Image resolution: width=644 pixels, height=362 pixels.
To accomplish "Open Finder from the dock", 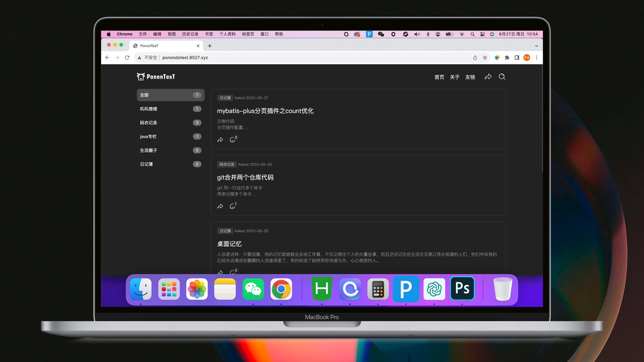I will click(141, 289).
